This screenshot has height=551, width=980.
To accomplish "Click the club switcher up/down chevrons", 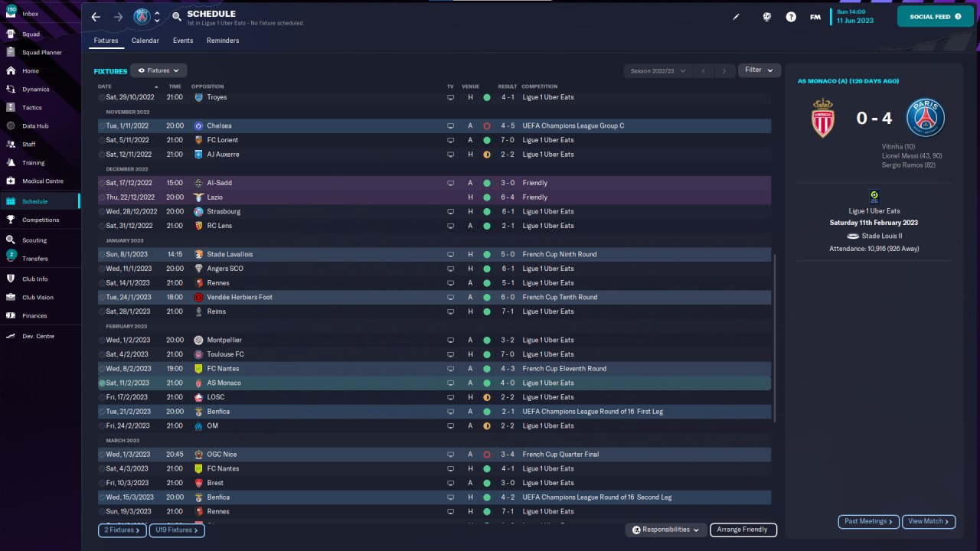I will pyautogui.click(x=157, y=17).
